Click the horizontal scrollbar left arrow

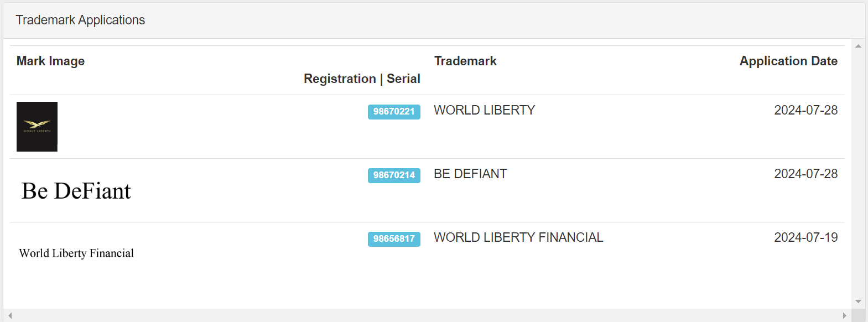10,315
